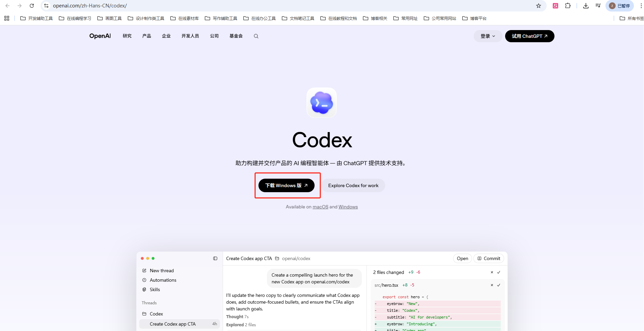Open the 文档笔记工具 bookmark folder
The height and width of the screenshot is (331, 644).
click(298, 18)
